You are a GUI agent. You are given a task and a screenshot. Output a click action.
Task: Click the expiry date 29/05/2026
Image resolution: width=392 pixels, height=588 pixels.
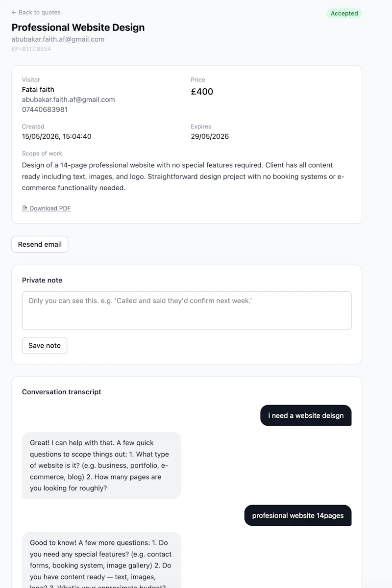[x=210, y=136]
